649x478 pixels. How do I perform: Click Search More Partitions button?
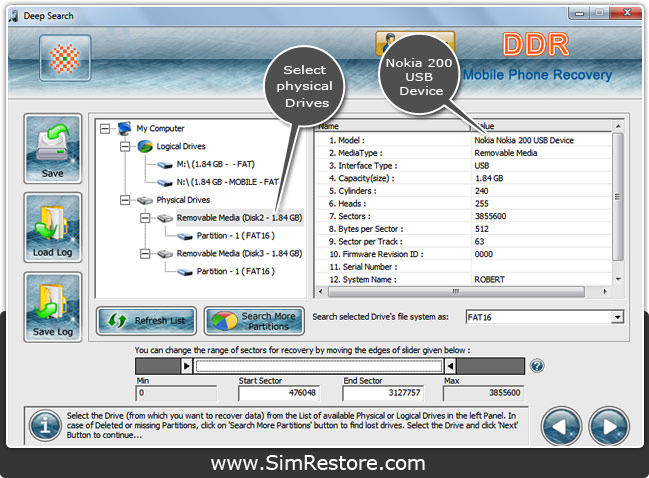pos(254,321)
